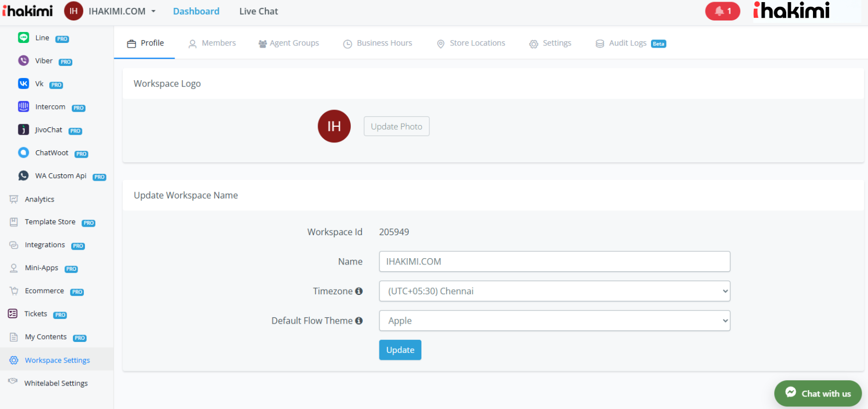Open the Chat with us widget

[x=818, y=393]
